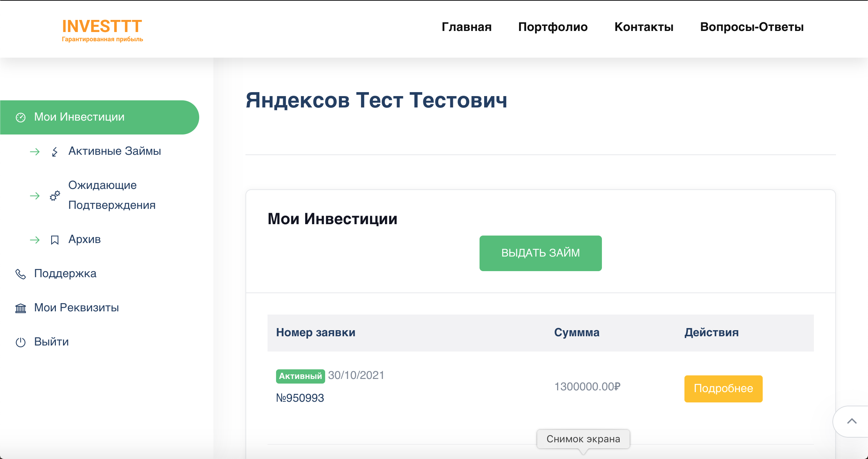Click the green arrow before Активные Займы
This screenshot has height=459, width=868.
point(35,152)
